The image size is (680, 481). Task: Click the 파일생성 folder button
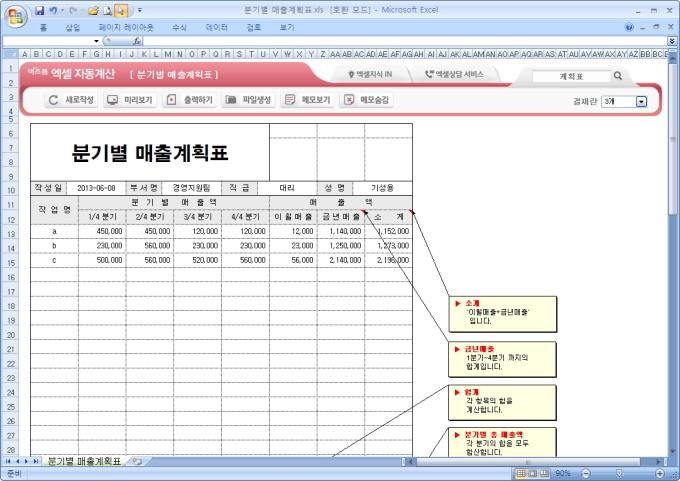[248, 101]
